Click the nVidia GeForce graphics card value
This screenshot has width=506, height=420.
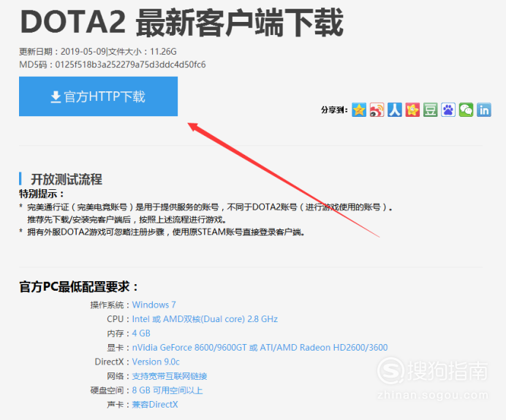pos(260,348)
